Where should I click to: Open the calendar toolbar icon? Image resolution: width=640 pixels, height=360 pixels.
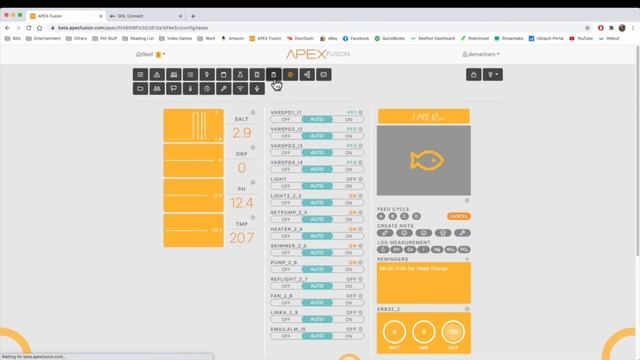click(x=224, y=75)
